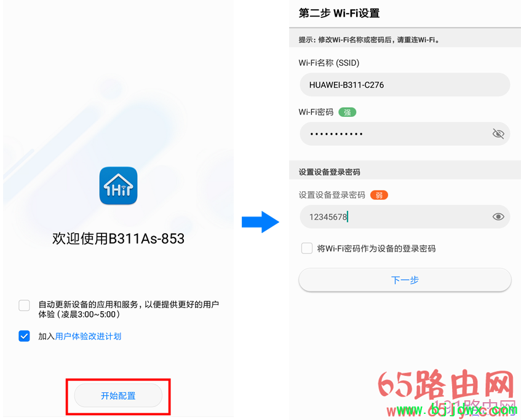Uncheck the 加入用户体验改进计划 checkbox
The image size is (521, 420).
23,336
